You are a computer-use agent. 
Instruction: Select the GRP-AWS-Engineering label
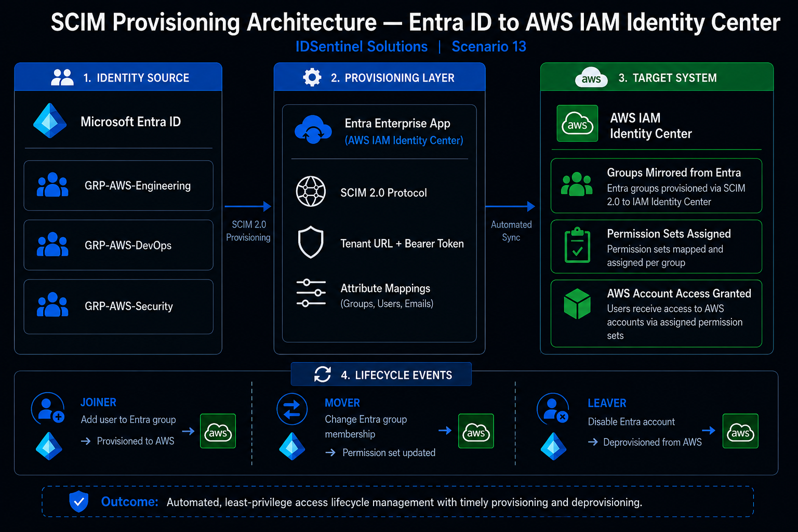tap(138, 186)
